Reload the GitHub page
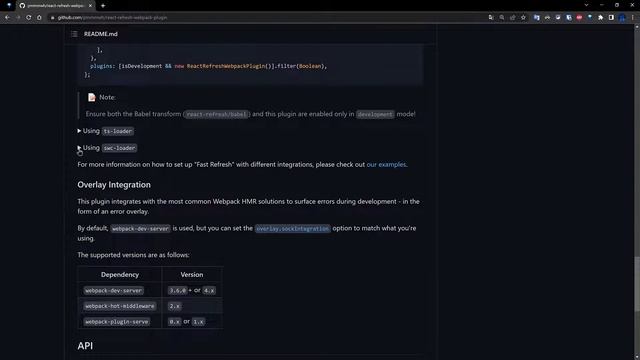The image size is (640, 360). coord(29,18)
